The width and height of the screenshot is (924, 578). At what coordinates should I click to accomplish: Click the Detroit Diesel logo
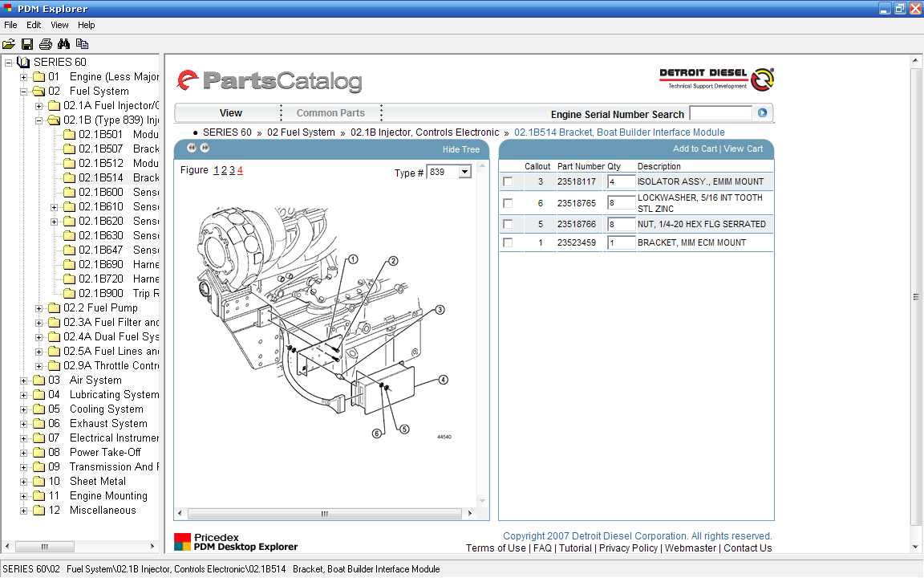(716, 79)
